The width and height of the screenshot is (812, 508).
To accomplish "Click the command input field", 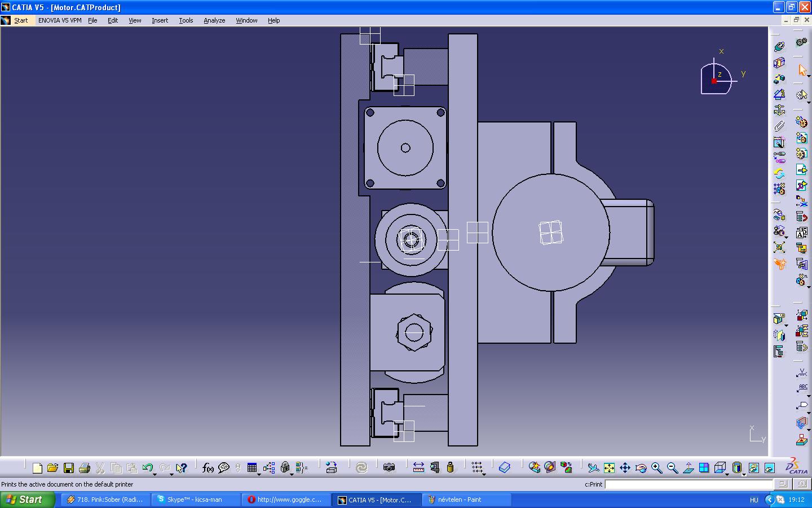I will (688, 484).
